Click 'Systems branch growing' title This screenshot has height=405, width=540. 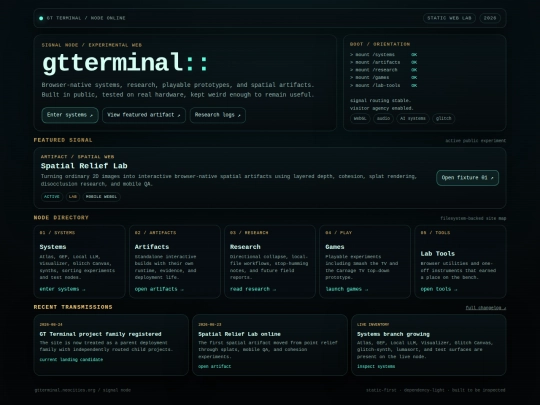393,334
